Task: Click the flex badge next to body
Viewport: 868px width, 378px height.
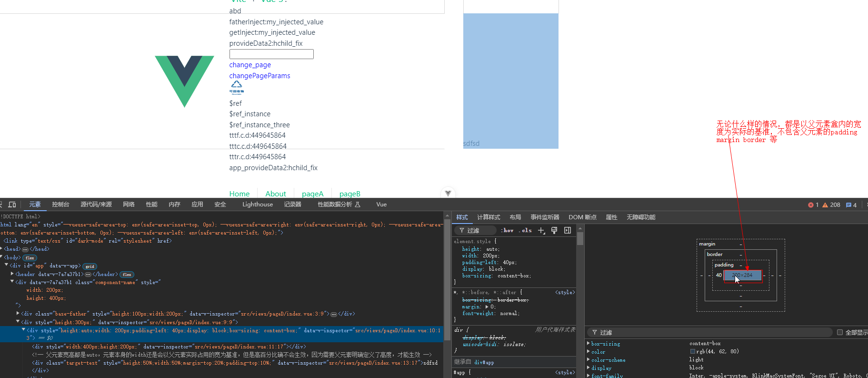Action: point(30,258)
